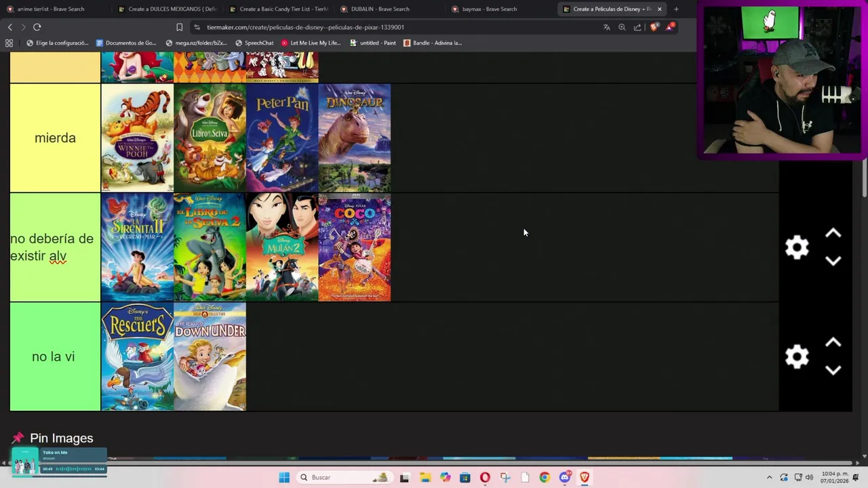Move 'no la vi' row up

833,343
